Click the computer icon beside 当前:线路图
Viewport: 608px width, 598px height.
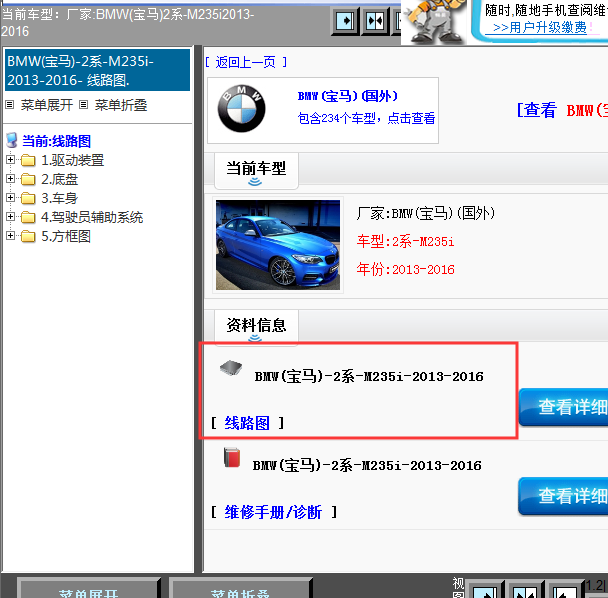click(x=12, y=140)
